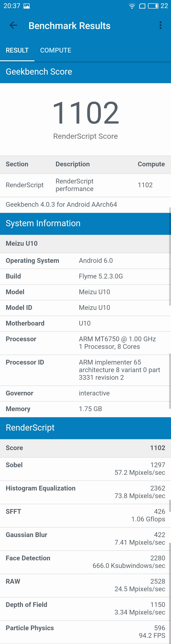Tap the large 1102 RenderScript score
The width and height of the screenshot is (171, 644).
(85, 113)
